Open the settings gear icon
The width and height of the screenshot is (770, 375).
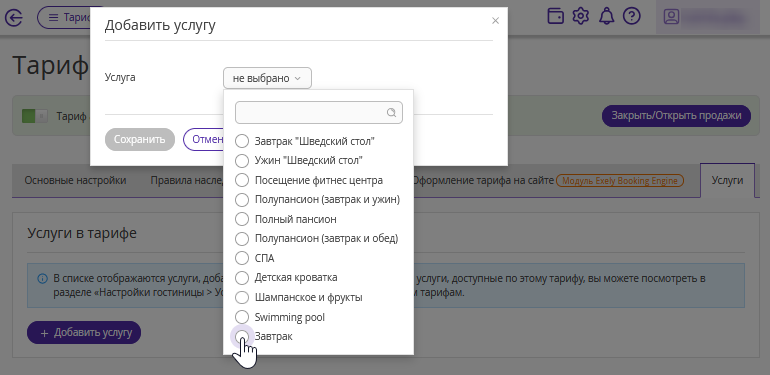581,17
